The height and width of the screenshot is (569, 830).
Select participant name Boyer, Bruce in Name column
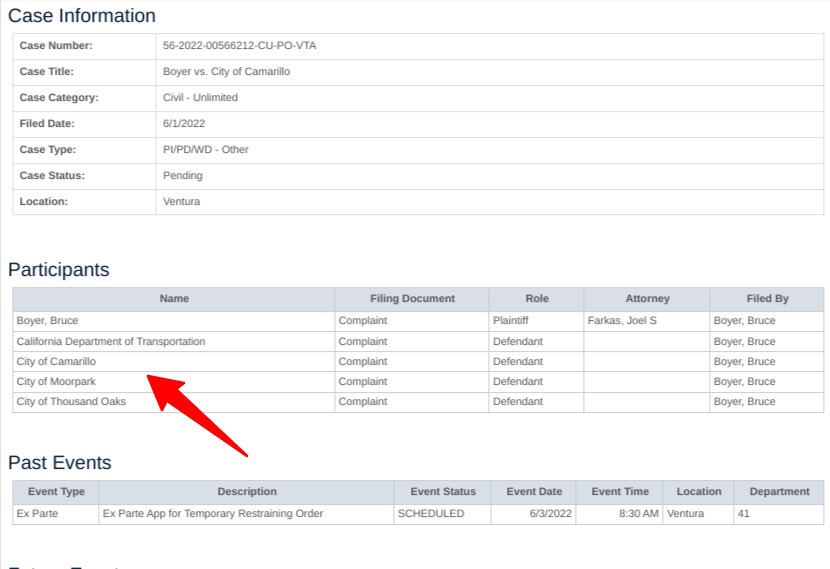pos(47,320)
